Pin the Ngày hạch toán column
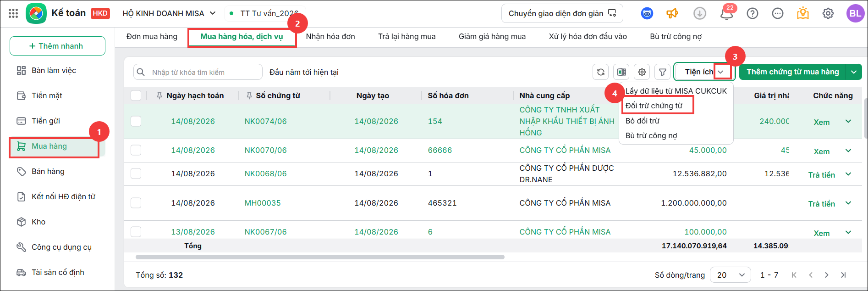 [x=159, y=95]
